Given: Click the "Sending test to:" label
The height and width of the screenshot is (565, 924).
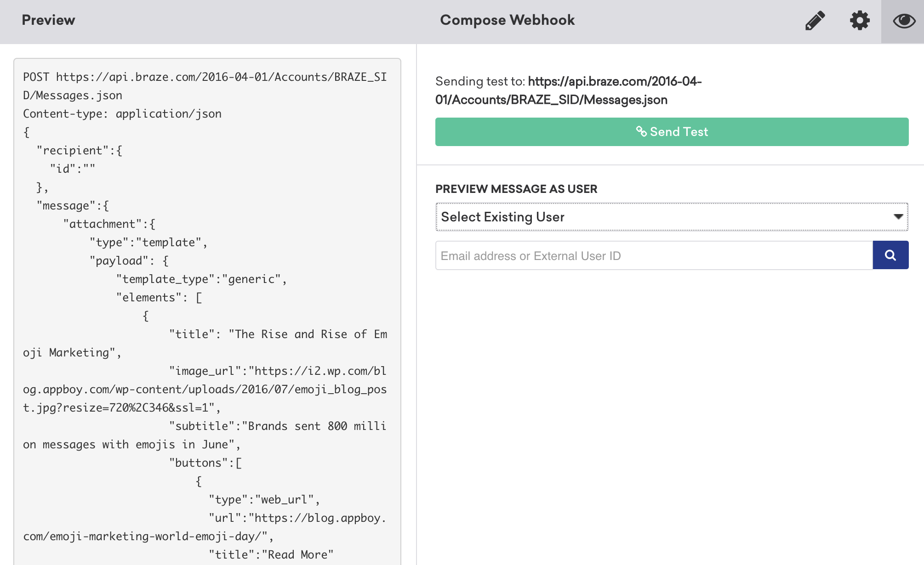Looking at the screenshot, I should click(480, 81).
